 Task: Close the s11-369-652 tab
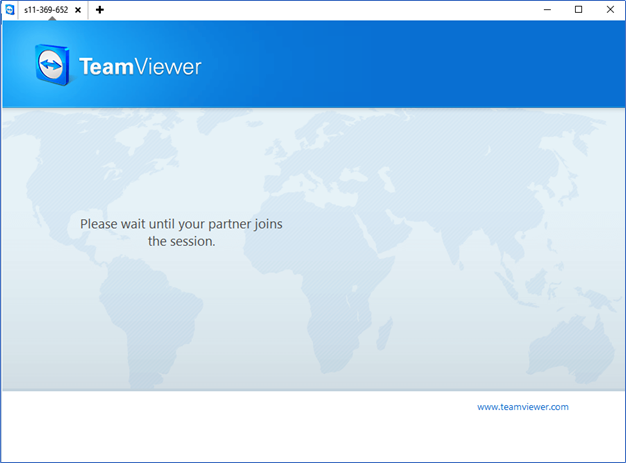78,10
